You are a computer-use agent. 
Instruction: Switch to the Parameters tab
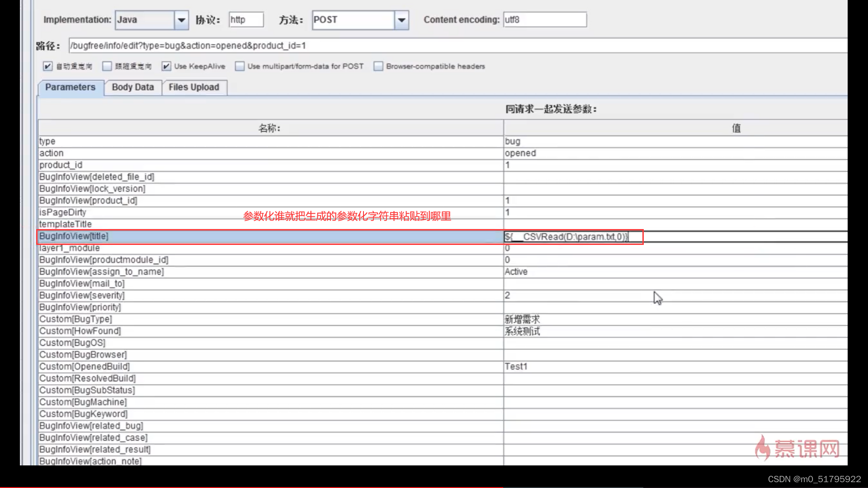click(71, 86)
